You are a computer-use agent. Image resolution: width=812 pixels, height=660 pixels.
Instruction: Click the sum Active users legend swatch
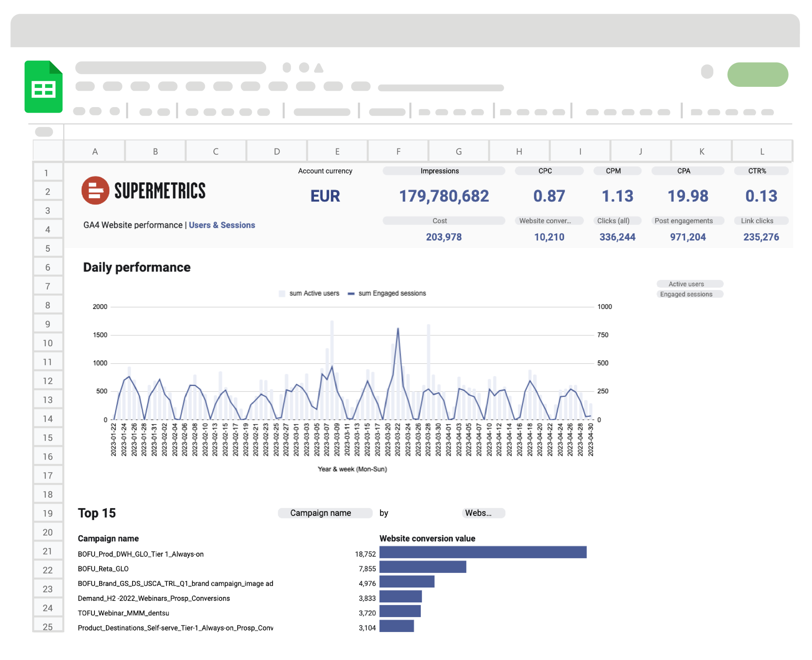coord(282,293)
